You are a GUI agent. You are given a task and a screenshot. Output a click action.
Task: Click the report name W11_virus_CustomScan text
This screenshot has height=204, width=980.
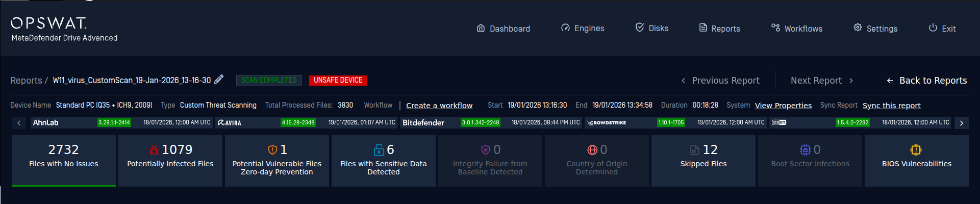132,80
